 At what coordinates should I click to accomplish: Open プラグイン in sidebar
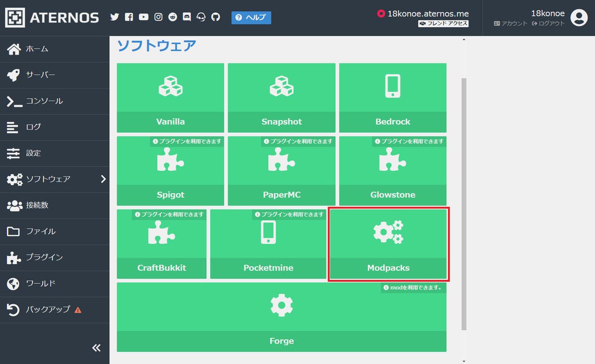click(55, 258)
